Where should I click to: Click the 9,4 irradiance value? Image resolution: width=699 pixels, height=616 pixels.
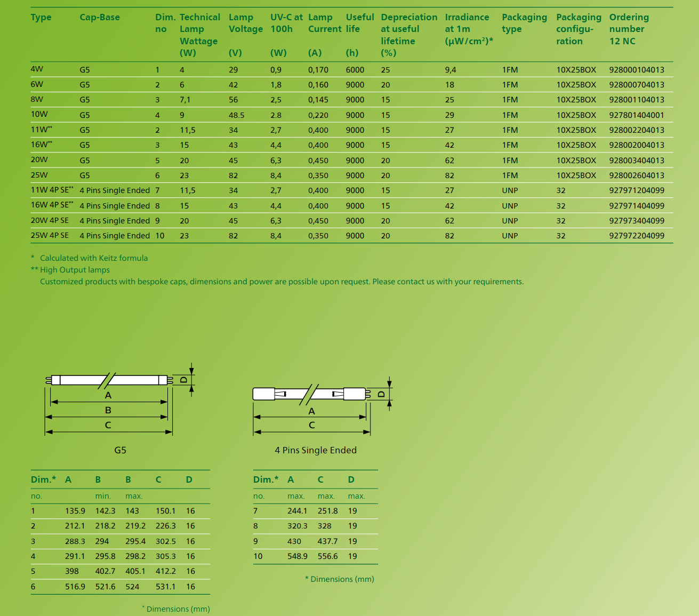coord(451,70)
